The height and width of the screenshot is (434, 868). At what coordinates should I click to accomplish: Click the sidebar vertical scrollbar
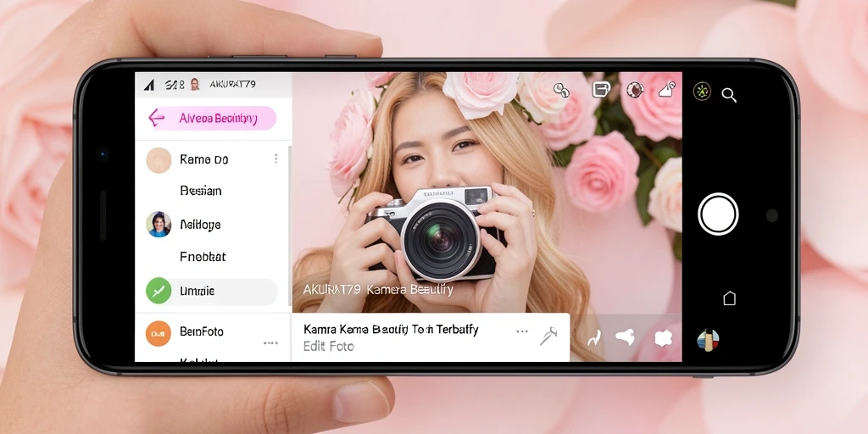[x=290, y=225]
